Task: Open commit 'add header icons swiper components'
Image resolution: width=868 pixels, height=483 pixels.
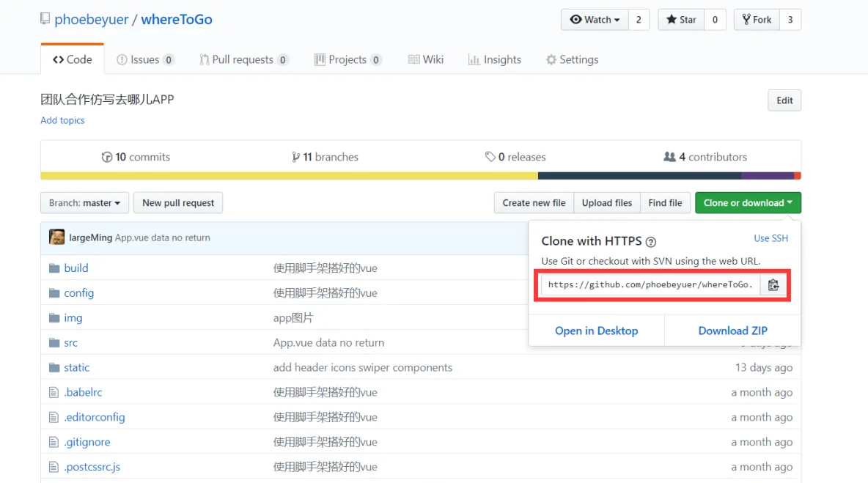Action: [363, 367]
